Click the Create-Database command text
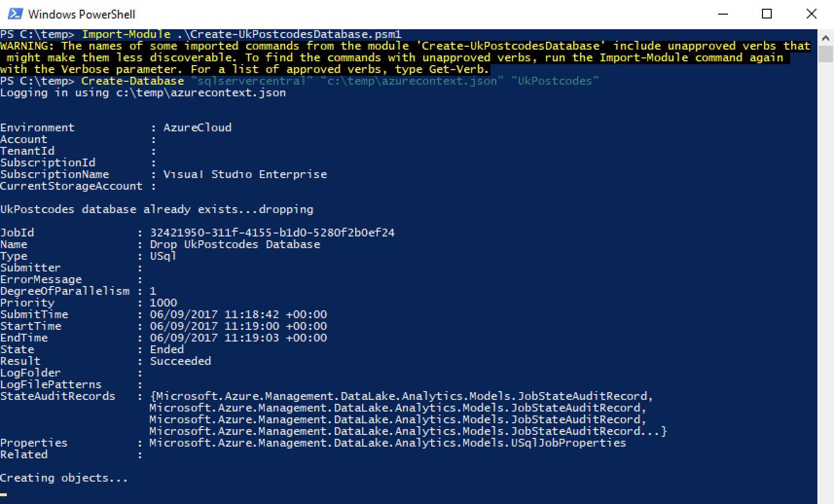The width and height of the screenshot is (834, 504). tap(132, 81)
